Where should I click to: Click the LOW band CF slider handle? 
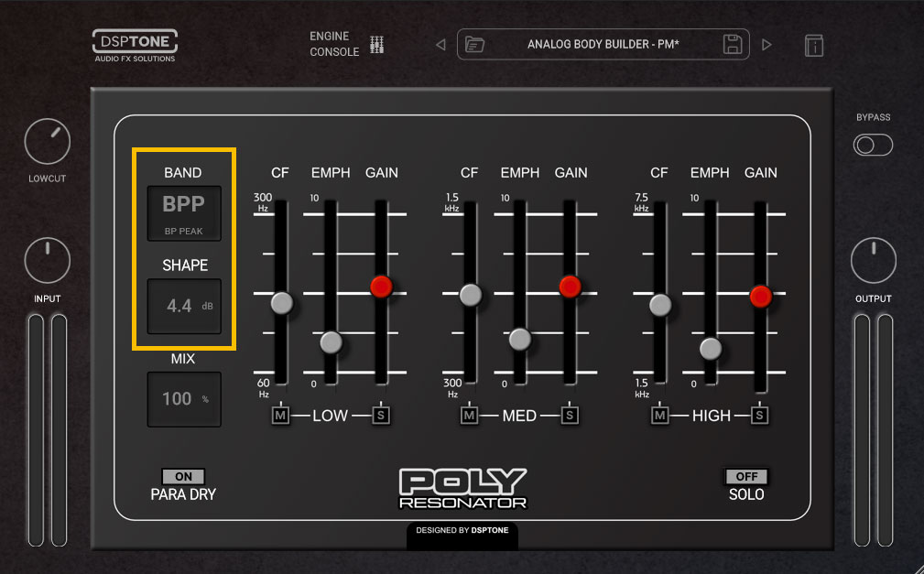click(x=282, y=303)
